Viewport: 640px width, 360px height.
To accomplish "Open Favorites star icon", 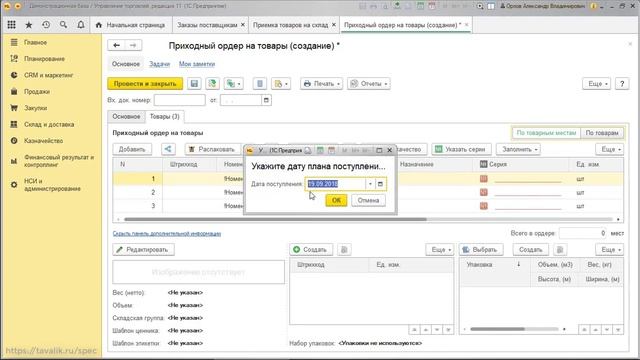I will tap(29, 25).
